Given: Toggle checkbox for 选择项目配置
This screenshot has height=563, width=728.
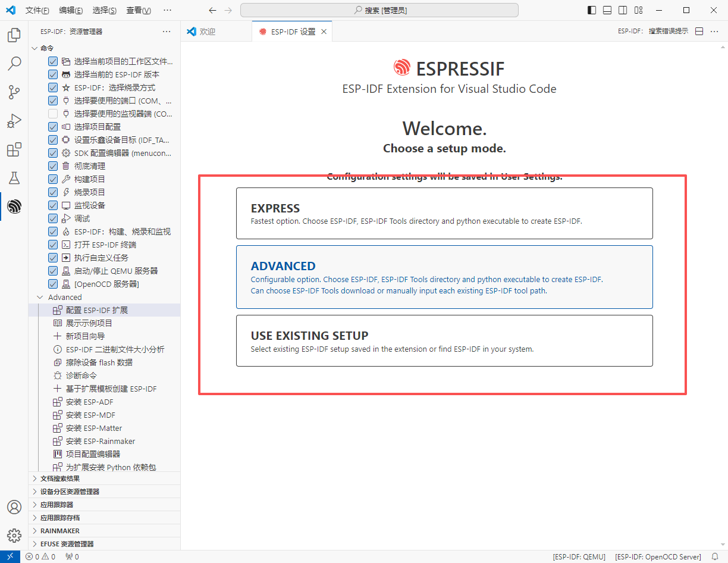Looking at the screenshot, I should click(53, 127).
